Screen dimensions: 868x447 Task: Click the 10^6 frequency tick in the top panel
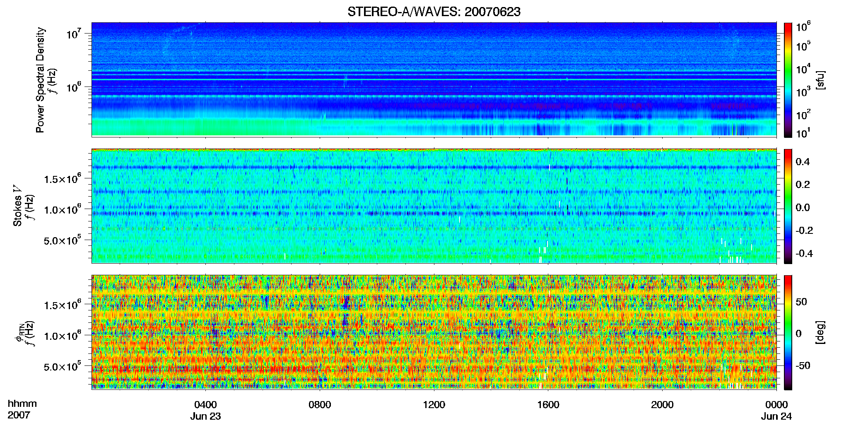point(73,87)
